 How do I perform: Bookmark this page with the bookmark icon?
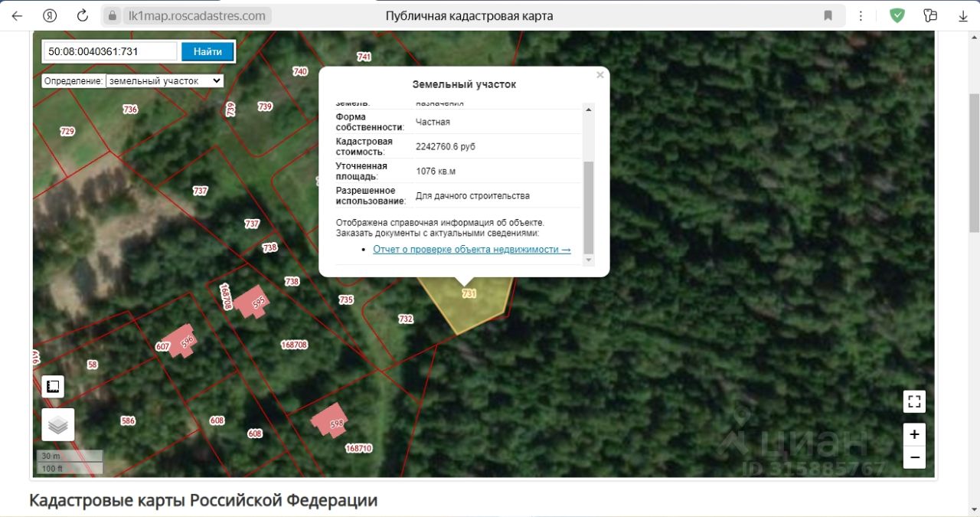tap(828, 15)
